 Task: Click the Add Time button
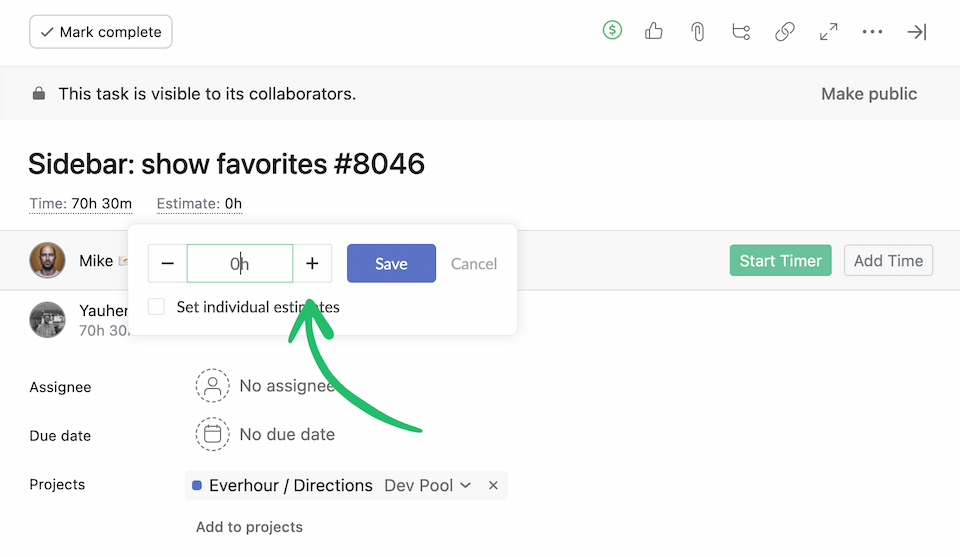point(888,261)
